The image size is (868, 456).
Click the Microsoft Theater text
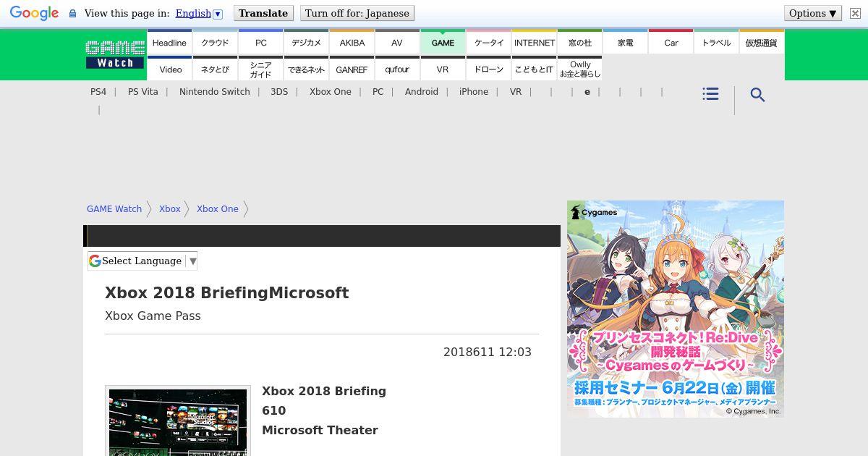(x=320, y=430)
